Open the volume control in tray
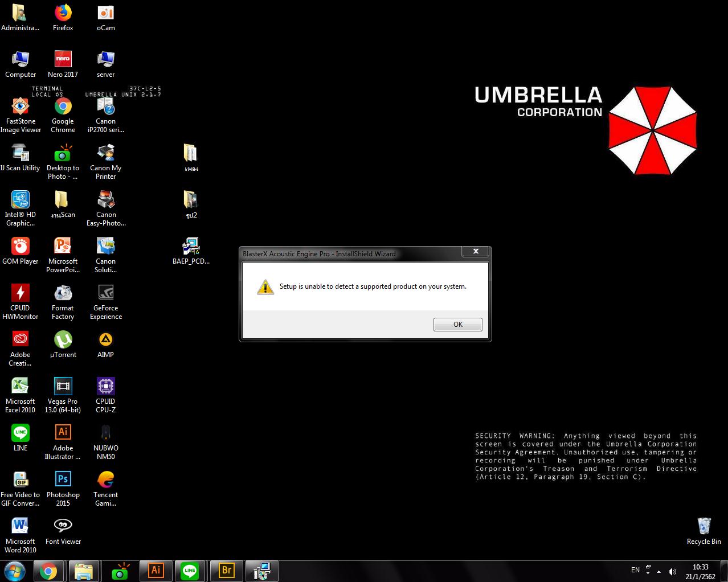This screenshot has width=728, height=582. (x=672, y=571)
